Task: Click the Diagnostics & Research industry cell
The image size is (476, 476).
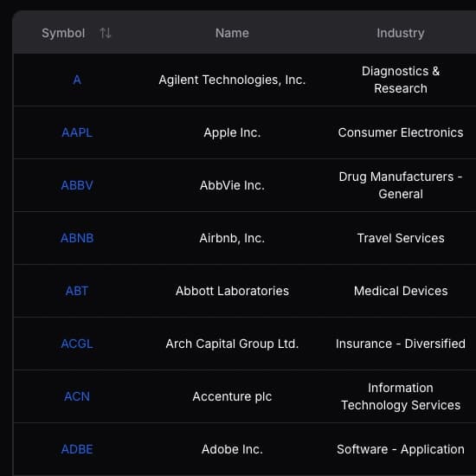Action: (x=401, y=80)
